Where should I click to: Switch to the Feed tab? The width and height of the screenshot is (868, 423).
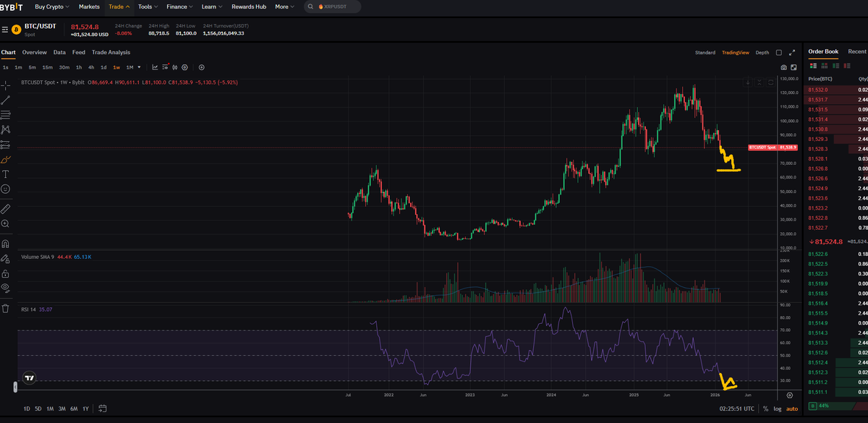pos(78,52)
